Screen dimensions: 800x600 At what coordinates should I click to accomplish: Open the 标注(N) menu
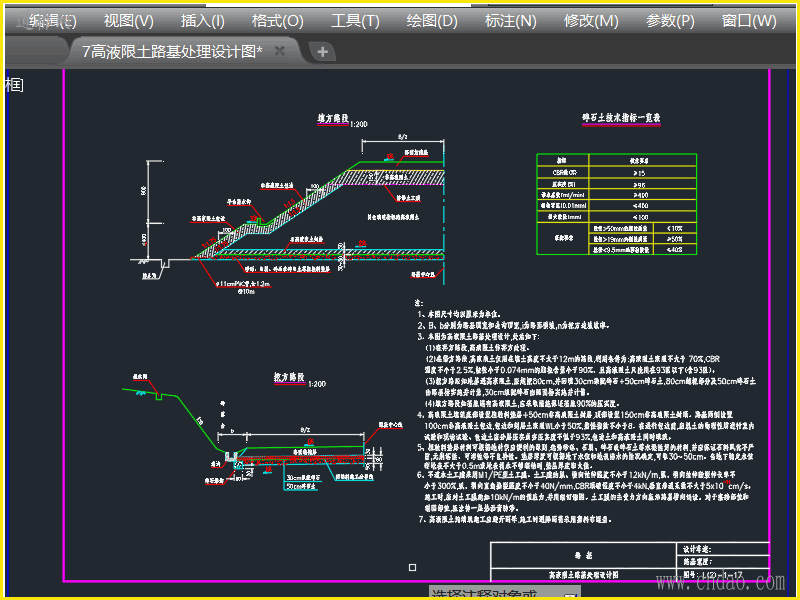pyautogui.click(x=510, y=20)
